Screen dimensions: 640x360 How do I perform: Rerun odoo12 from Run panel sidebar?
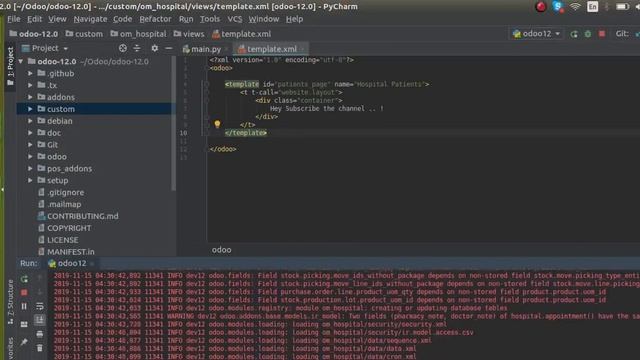pyautogui.click(x=24, y=279)
